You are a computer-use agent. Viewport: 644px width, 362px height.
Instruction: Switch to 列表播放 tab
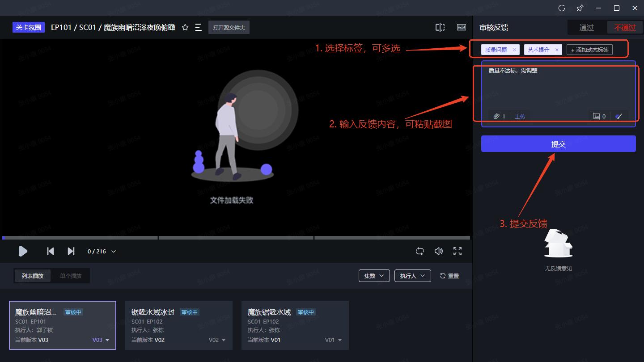33,276
